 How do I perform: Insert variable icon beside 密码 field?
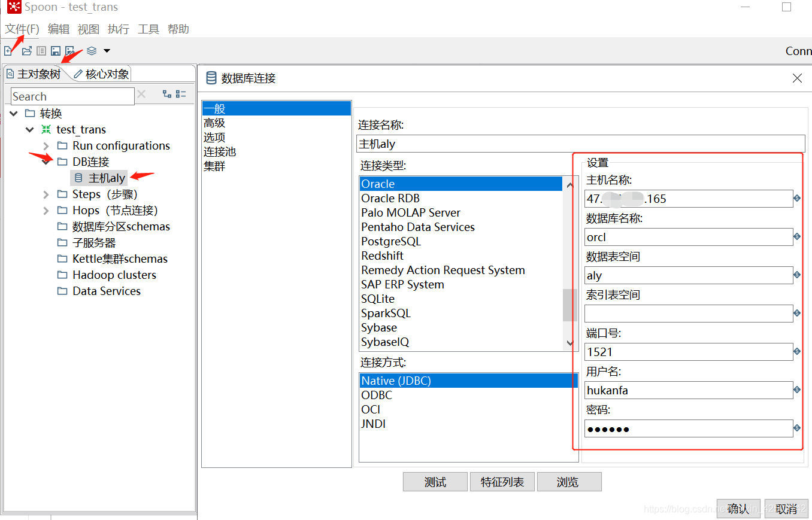[x=797, y=428]
